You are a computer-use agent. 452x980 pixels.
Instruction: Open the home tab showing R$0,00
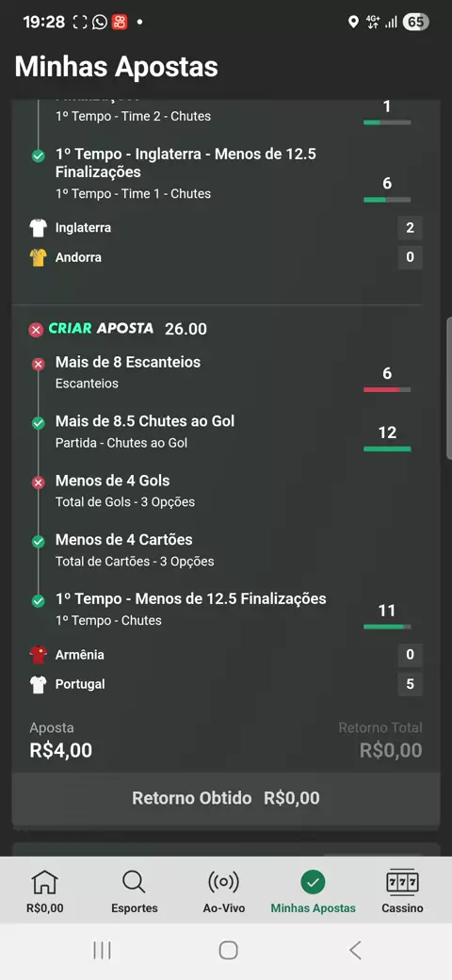tap(45, 890)
